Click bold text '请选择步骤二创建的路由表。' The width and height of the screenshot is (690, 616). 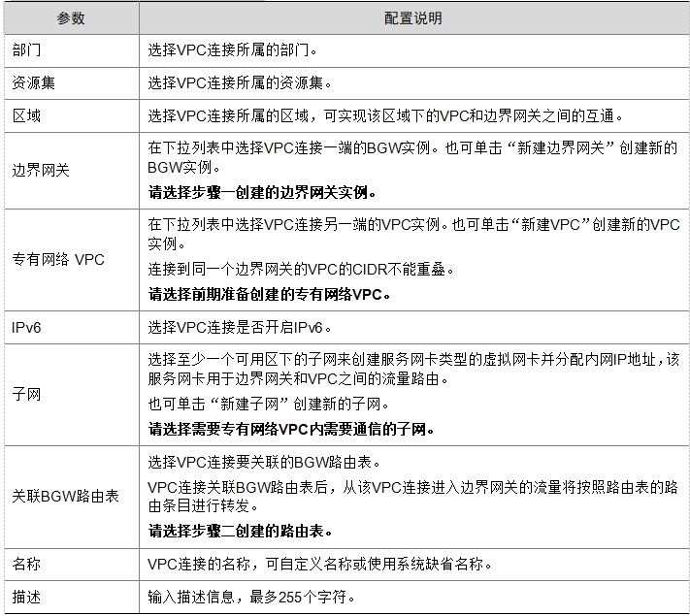pos(240,531)
